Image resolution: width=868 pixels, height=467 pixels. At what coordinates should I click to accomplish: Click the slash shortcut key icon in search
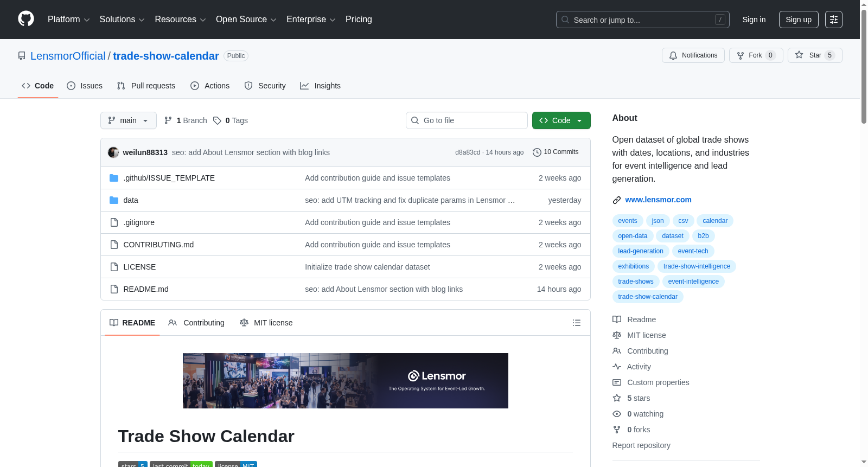click(720, 20)
